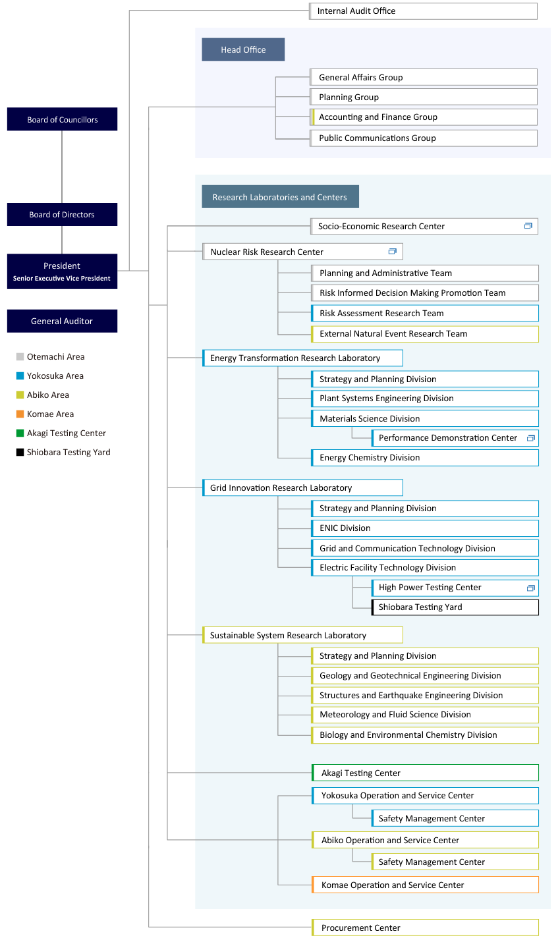Open Abiko Operation and Service Center
The height and width of the screenshot is (942, 560).
(425, 840)
